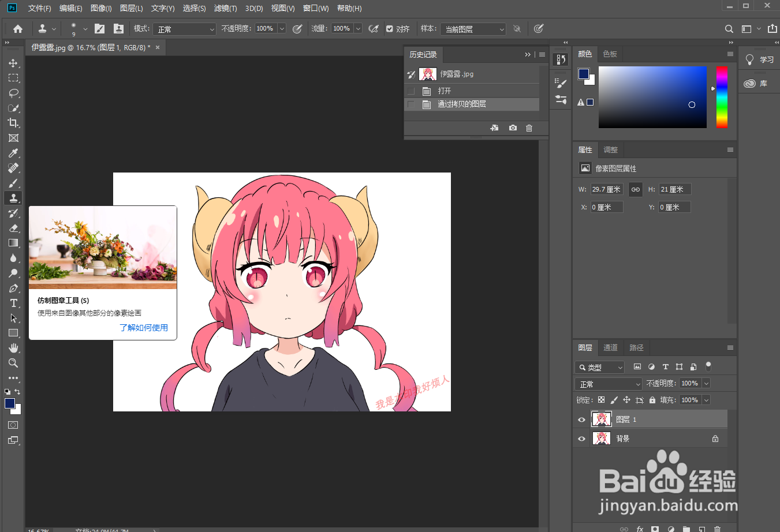Select the Eyedropper tool
Screen dimensions: 780x532
pos(13,153)
